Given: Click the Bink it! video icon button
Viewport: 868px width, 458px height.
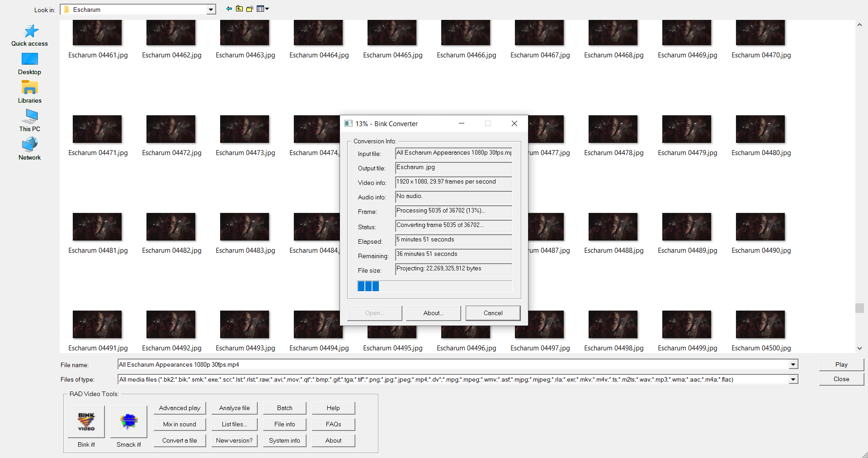Looking at the screenshot, I should (x=86, y=421).
